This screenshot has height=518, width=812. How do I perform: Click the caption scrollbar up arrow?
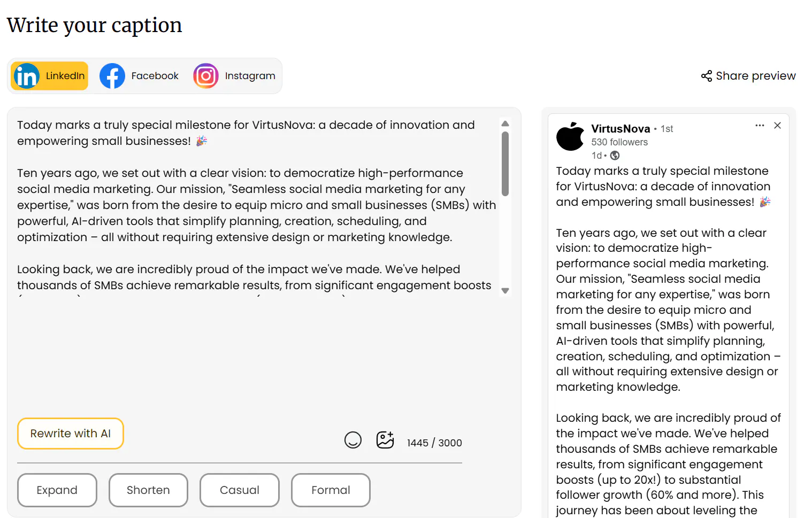[x=505, y=123]
